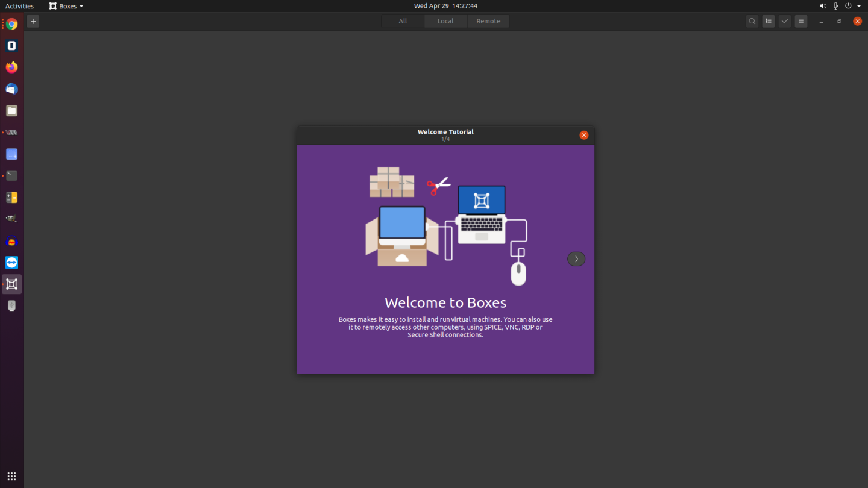Open the system status menu dropdown
The width and height of the screenshot is (868, 488).
858,5
